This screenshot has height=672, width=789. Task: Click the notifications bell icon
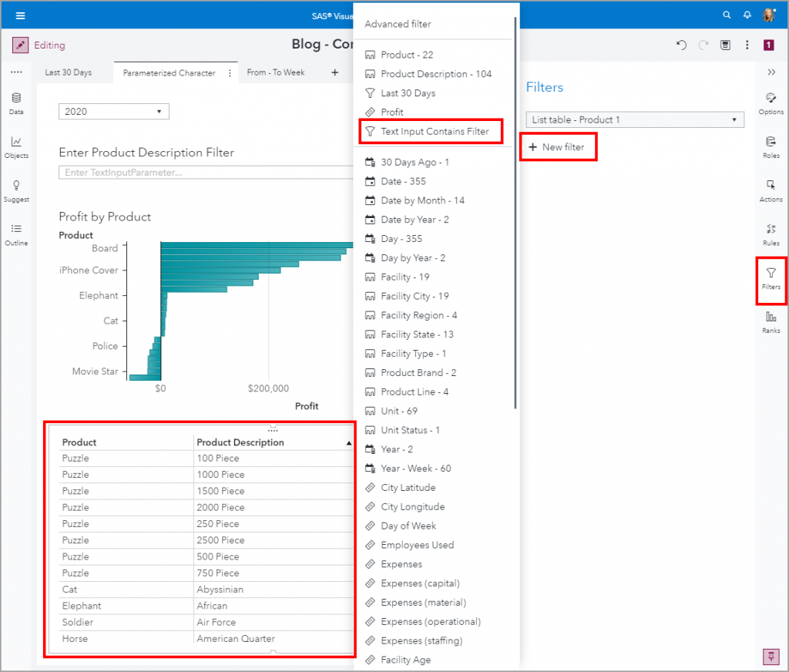tap(747, 14)
